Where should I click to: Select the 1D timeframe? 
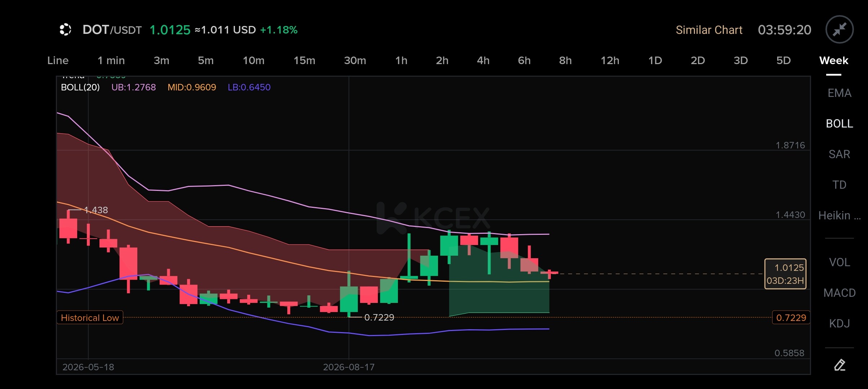655,60
